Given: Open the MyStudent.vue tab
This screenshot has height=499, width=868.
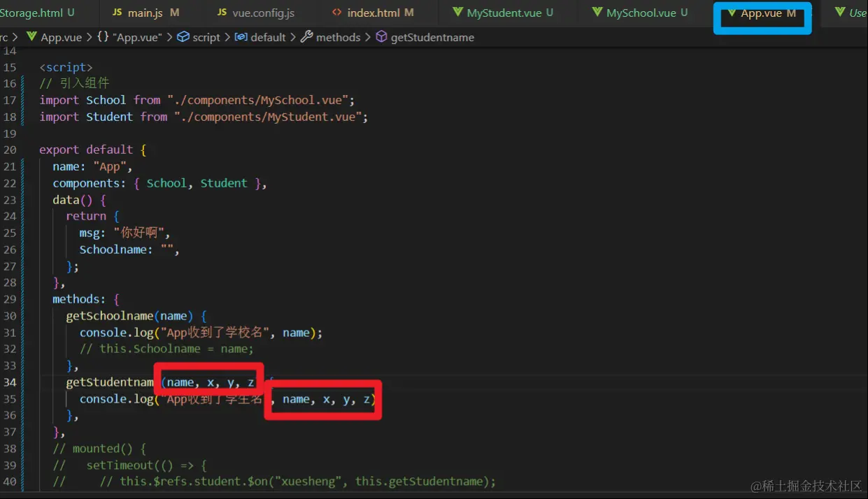Looking at the screenshot, I should (503, 13).
